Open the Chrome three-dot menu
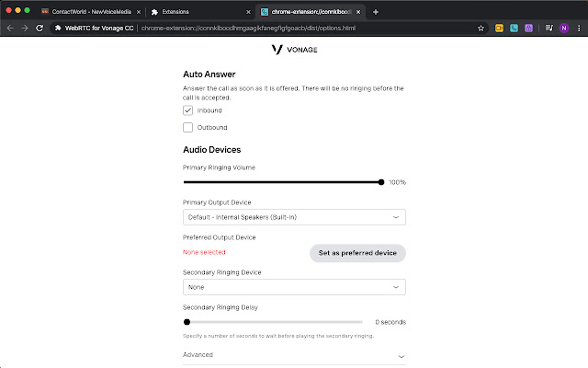The image size is (588, 368). tap(577, 29)
